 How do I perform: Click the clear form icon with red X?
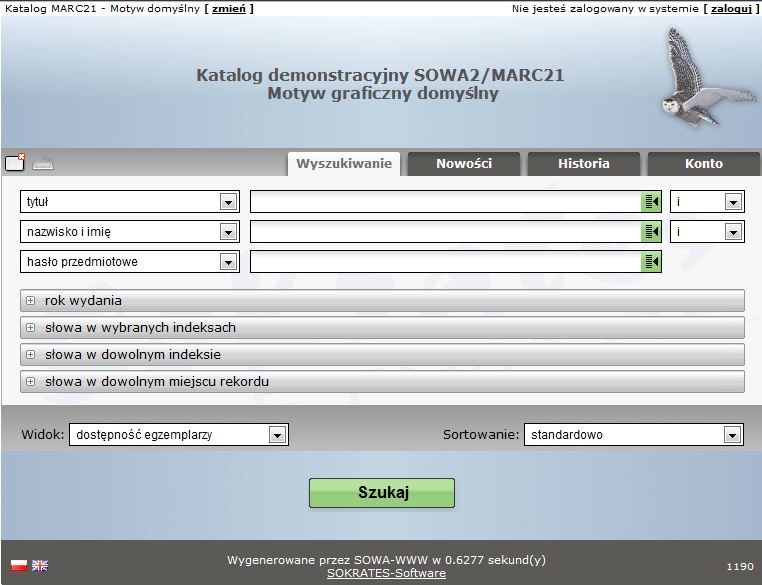click(14, 163)
